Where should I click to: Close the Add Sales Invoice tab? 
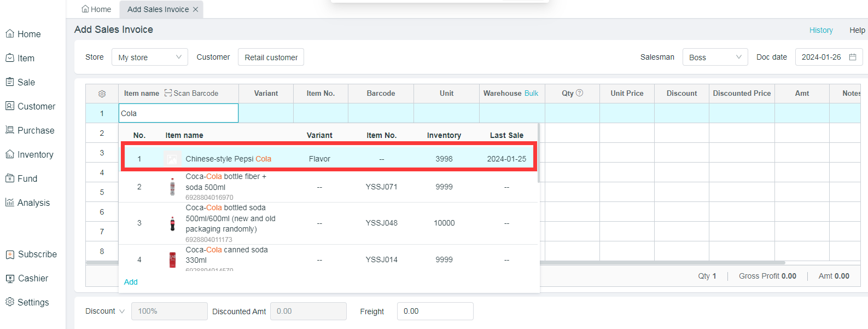(x=196, y=9)
